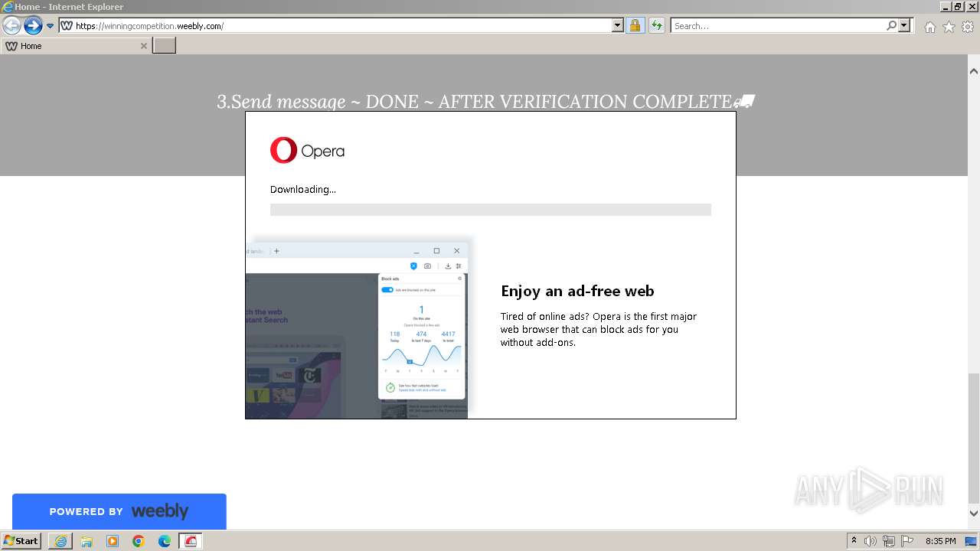Expand the address bar autocomplete dropdown
Image resolution: width=980 pixels, height=551 pixels.
[x=618, y=26]
